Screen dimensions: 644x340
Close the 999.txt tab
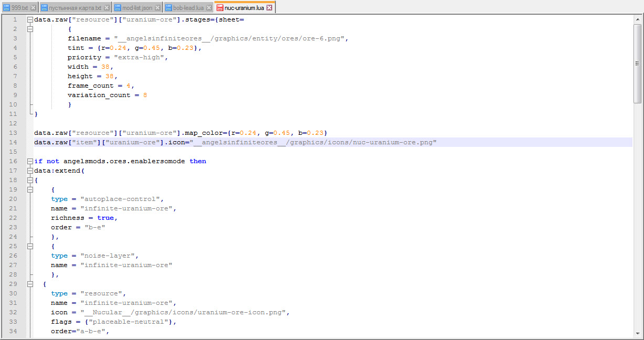tap(34, 8)
